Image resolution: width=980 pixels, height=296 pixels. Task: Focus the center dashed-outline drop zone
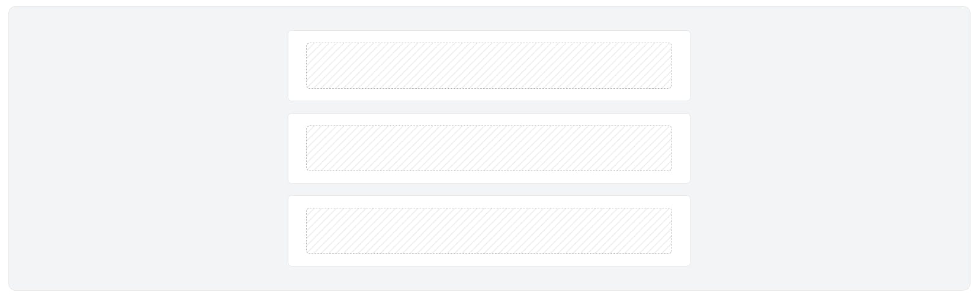pos(489,149)
